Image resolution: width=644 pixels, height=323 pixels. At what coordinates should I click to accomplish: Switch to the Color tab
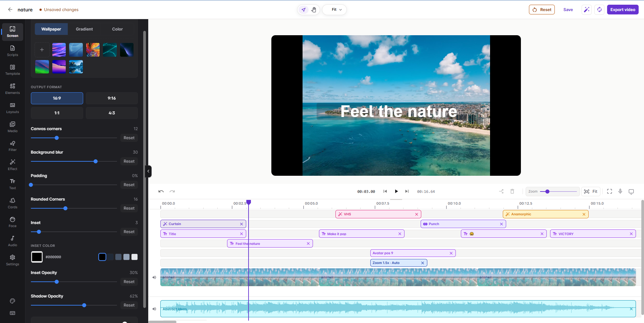[x=117, y=29]
